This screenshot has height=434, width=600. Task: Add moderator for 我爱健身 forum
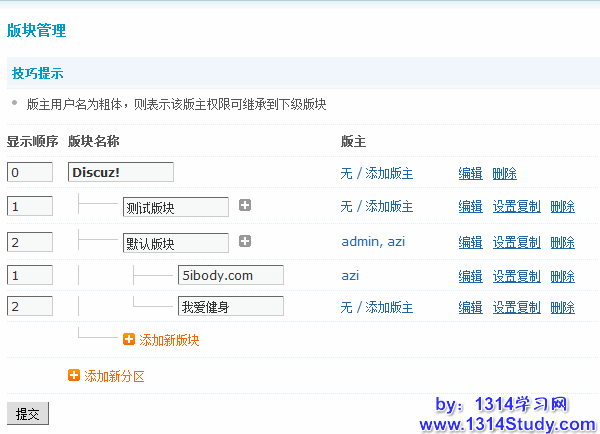pyautogui.click(x=377, y=308)
